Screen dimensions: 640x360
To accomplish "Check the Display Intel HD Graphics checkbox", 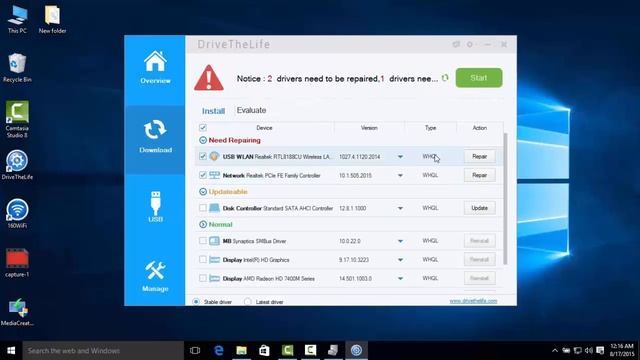I will 202,260.
